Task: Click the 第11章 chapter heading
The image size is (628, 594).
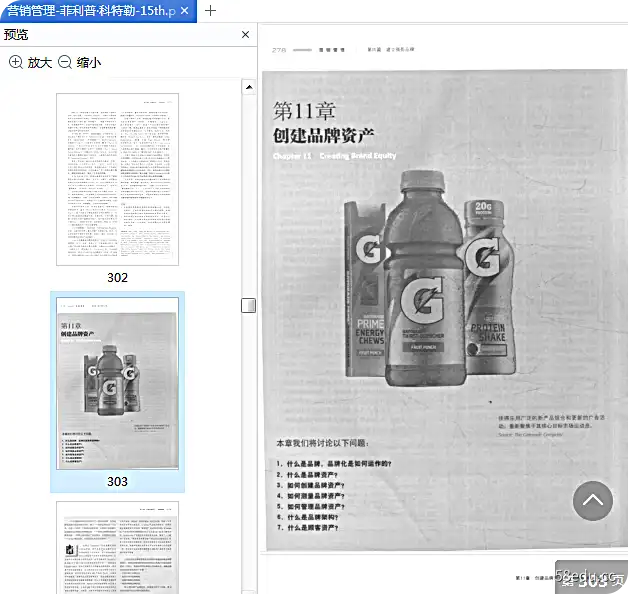Action: (x=304, y=111)
